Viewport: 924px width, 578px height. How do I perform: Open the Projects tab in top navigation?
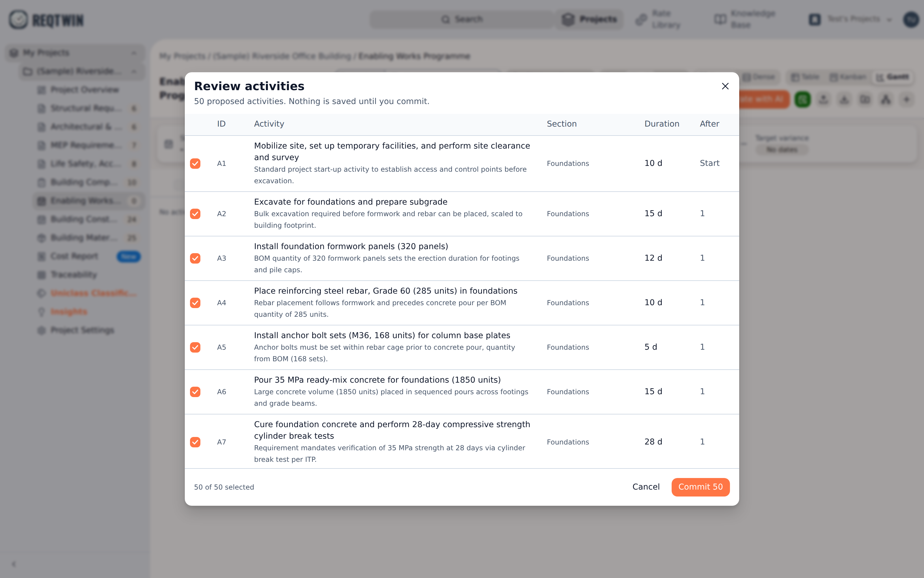pyautogui.click(x=590, y=19)
